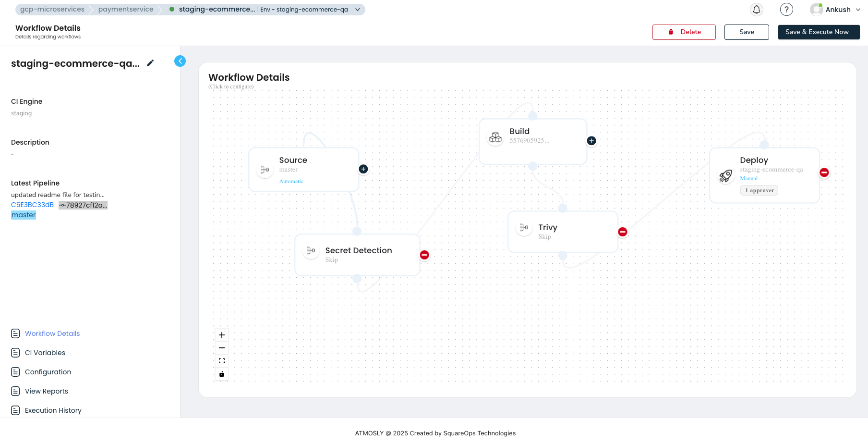The image size is (868, 444).
Task: Remove the Trivy step via the red minus
Action: tap(623, 232)
